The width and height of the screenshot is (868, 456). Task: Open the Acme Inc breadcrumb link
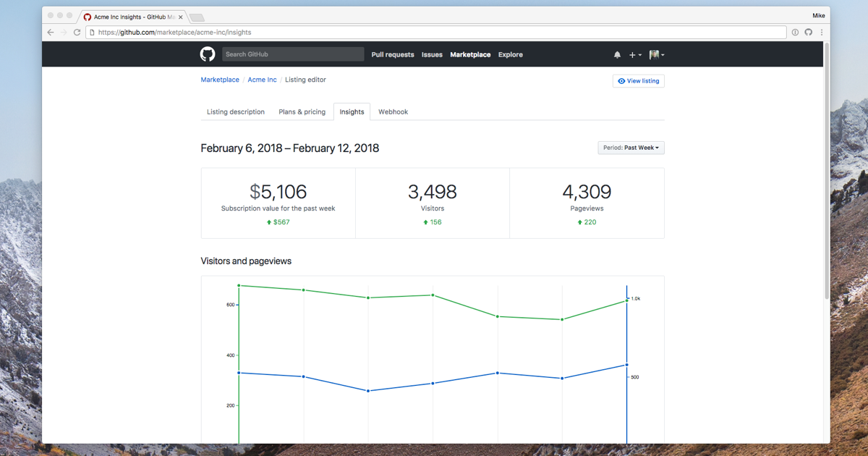pos(262,80)
